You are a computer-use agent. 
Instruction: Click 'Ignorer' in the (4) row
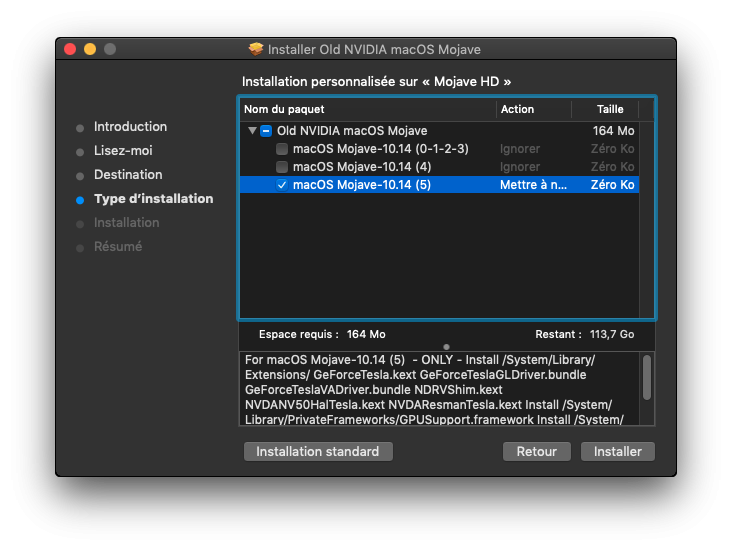pyautogui.click(x=520, y=167)
